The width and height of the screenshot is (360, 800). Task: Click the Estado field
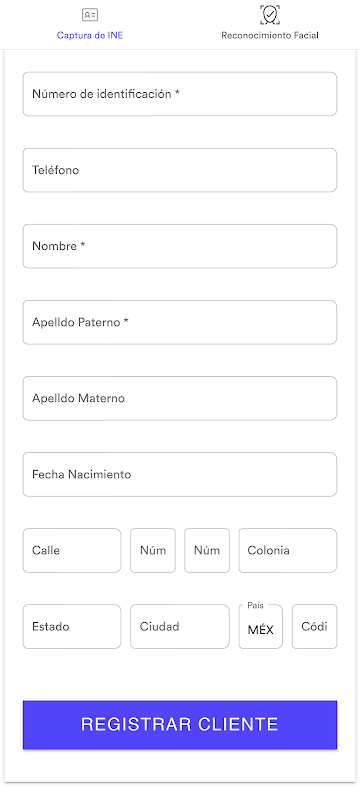[x=72, y=627]
